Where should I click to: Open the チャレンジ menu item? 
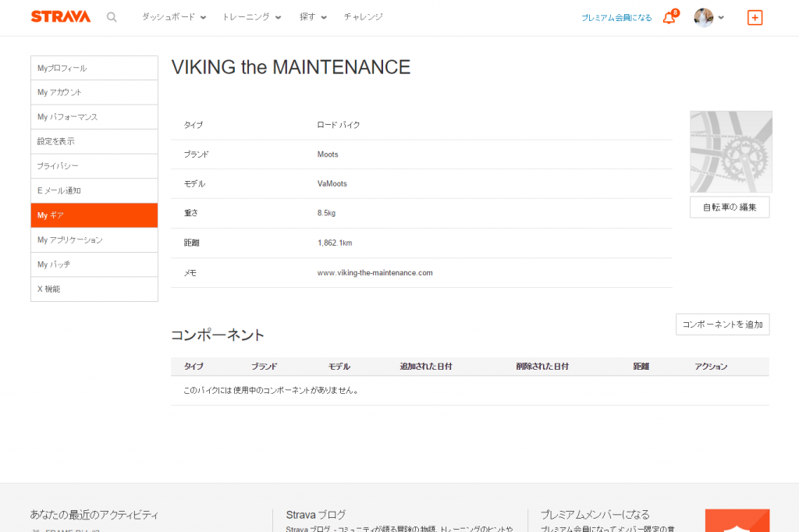(x=363, y=17)
